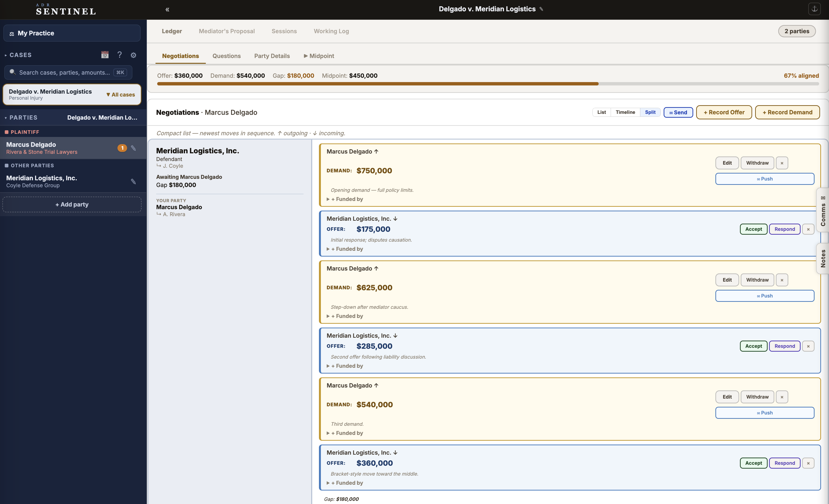Open the Sessions tab
Screen dimensions: 829x504
(284, 31)
